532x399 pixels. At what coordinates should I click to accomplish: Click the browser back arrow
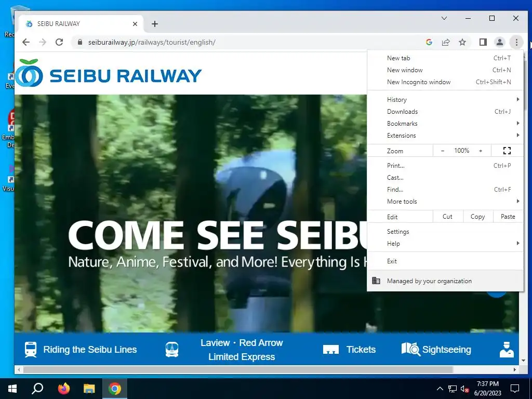pos(26,42)
